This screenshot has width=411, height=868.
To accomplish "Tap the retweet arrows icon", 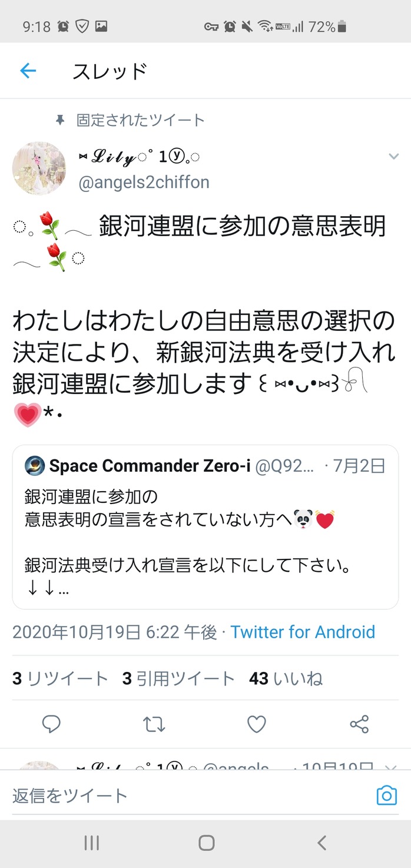I will [154, 724].
